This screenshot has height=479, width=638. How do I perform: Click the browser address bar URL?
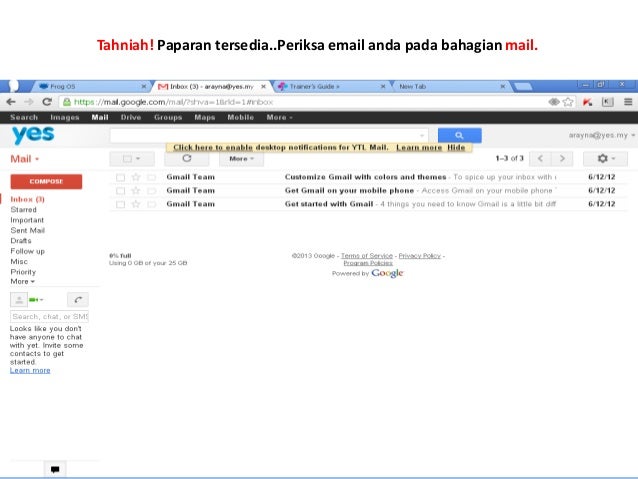pyautogui.click(x=173, y=102)
